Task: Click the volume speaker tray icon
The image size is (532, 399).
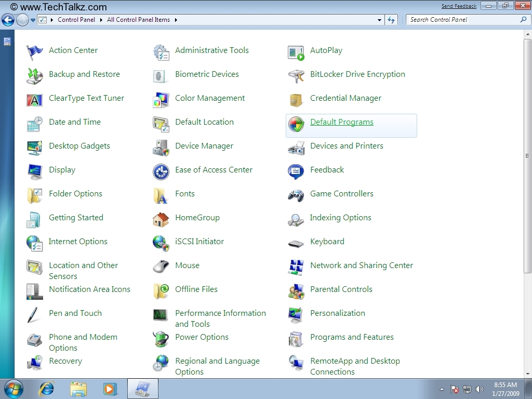Action: tap(479, 389)
